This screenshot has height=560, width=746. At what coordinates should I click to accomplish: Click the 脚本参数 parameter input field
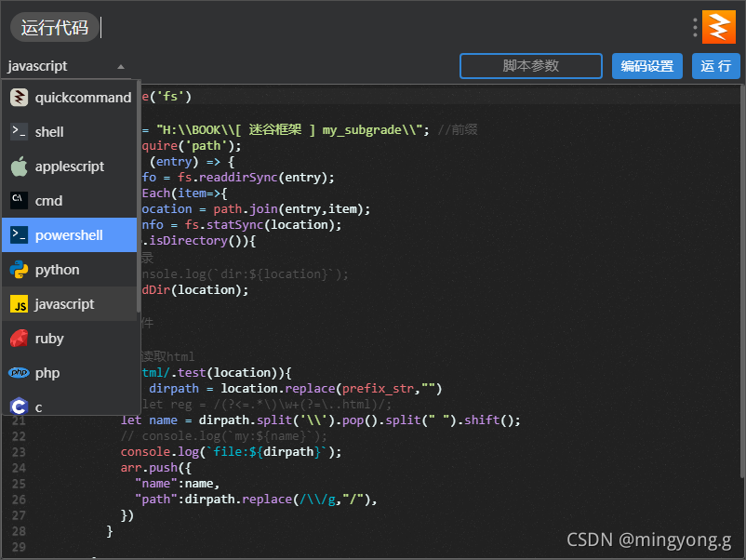(530, 66)
